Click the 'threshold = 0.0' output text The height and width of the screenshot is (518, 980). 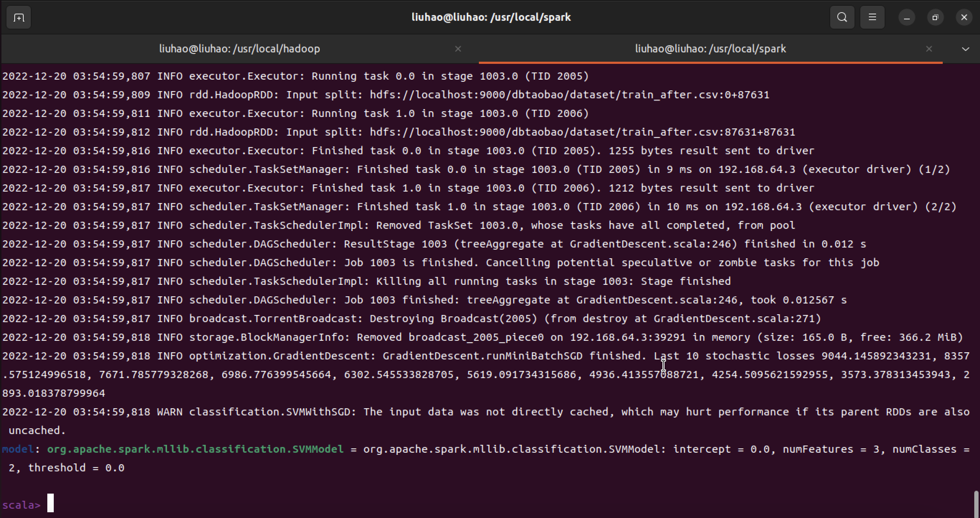76,468
